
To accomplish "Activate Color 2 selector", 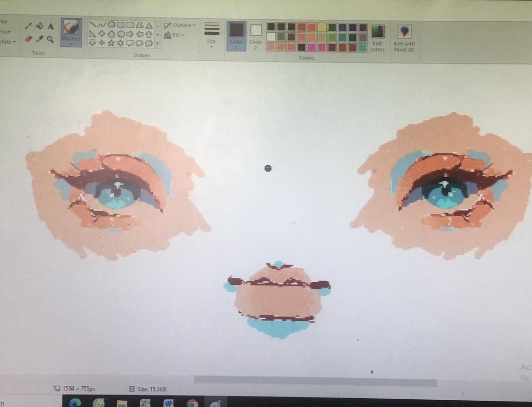I will click(x=256, y=36).
